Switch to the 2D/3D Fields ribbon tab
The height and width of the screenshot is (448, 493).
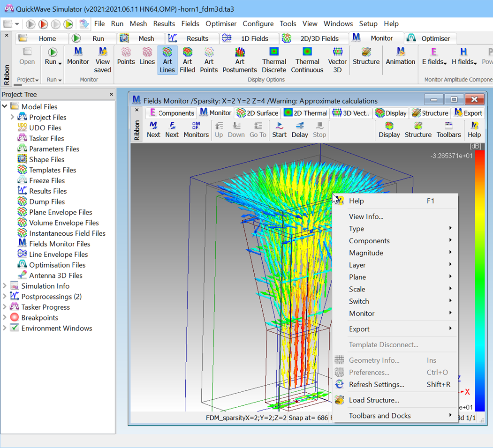point(313,38)
